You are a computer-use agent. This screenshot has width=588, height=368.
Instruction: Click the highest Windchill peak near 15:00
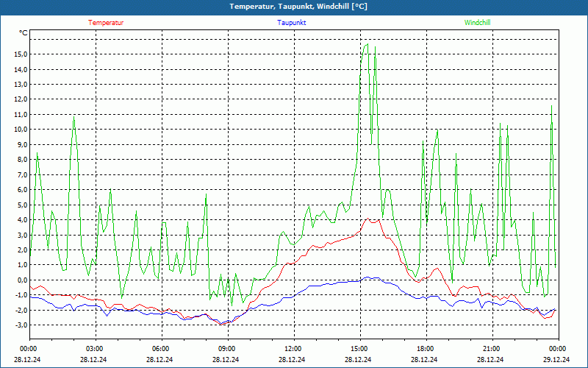click(366, 44)
